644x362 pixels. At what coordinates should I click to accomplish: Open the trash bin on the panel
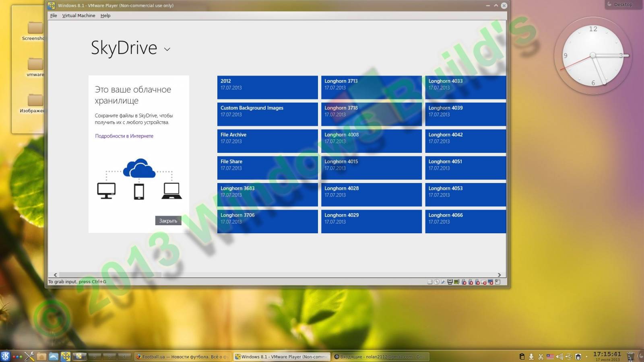point(631,357)
